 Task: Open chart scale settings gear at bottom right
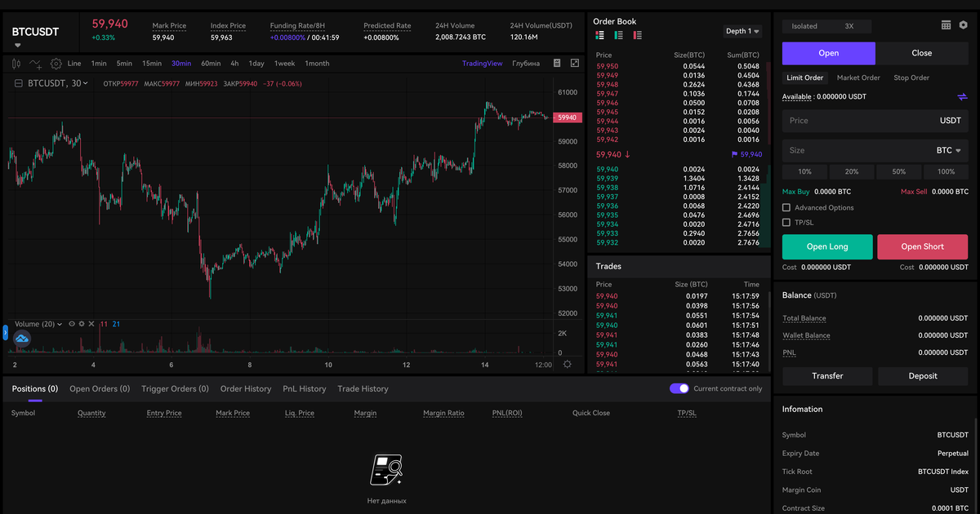(568, 365)
